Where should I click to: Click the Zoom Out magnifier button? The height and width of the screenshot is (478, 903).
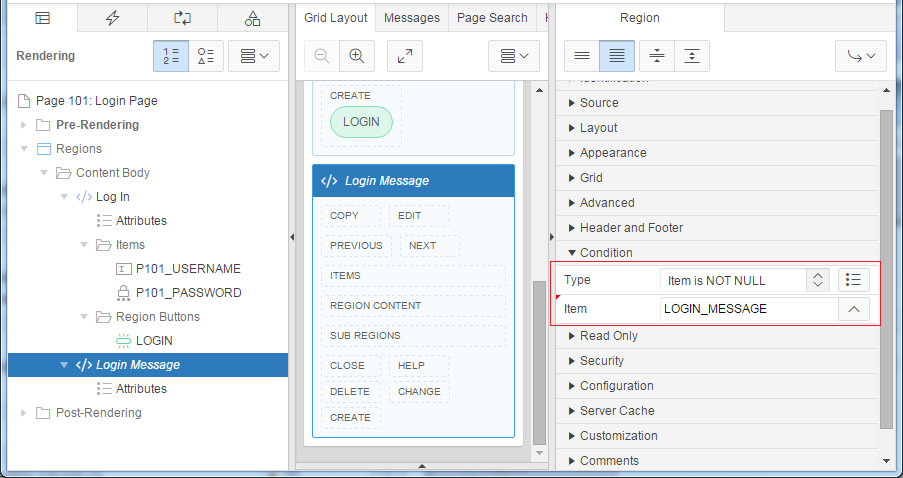[322, 56]
